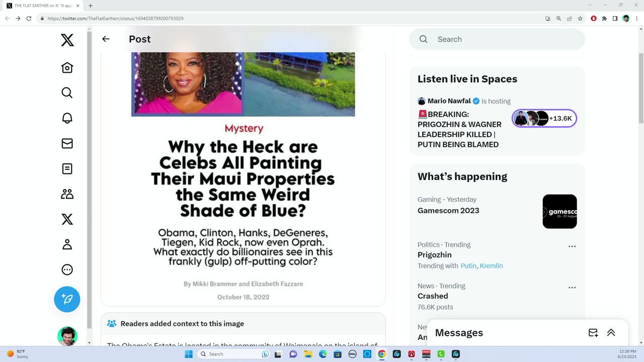
Task: Click Readers added context to this image
Action: coord(182,324)
